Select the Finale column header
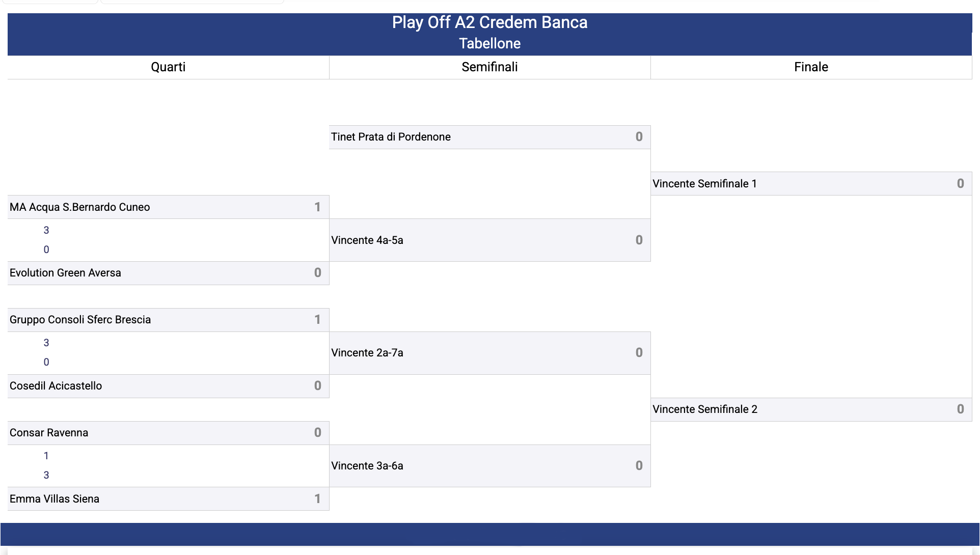 pyautogui.click(x=811, y=67)
